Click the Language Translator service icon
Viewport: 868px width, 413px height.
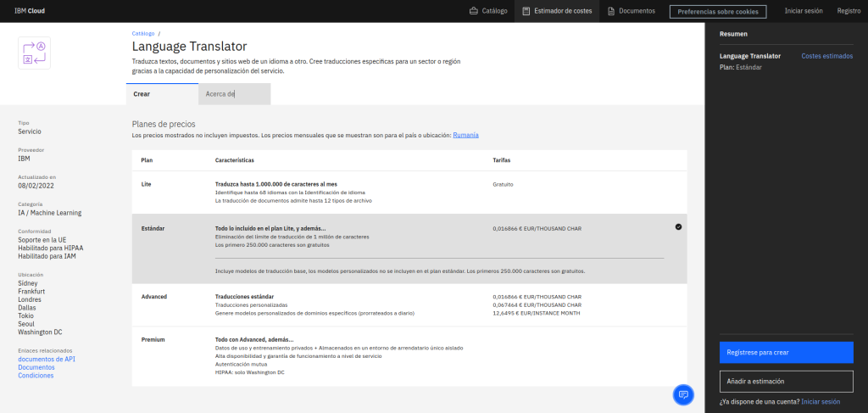[x=34, y=53]
